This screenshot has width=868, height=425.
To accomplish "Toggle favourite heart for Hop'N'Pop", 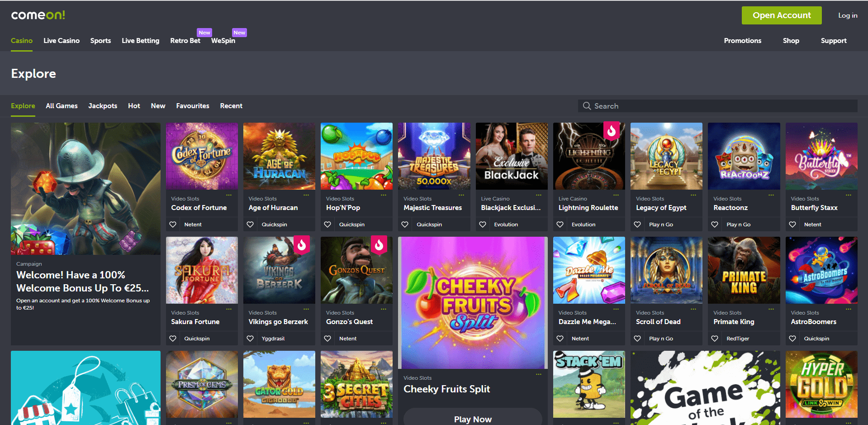I will (327, 224).
